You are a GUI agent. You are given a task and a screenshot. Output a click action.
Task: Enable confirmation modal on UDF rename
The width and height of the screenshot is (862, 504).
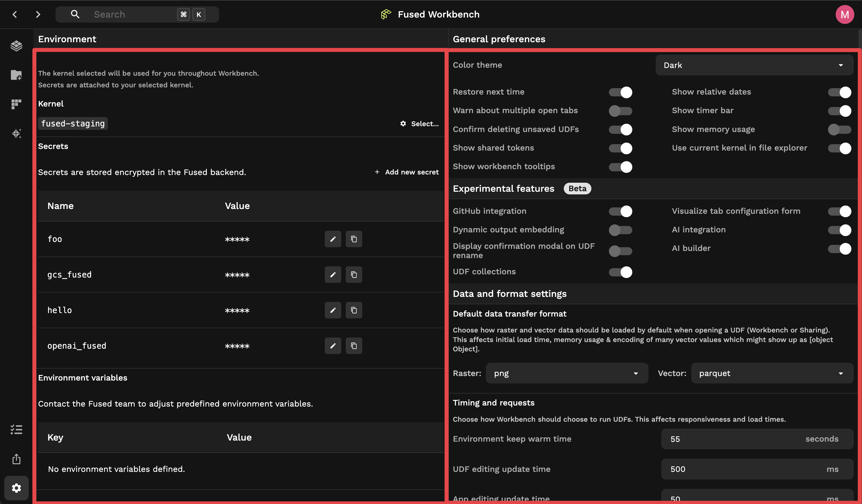620,251
